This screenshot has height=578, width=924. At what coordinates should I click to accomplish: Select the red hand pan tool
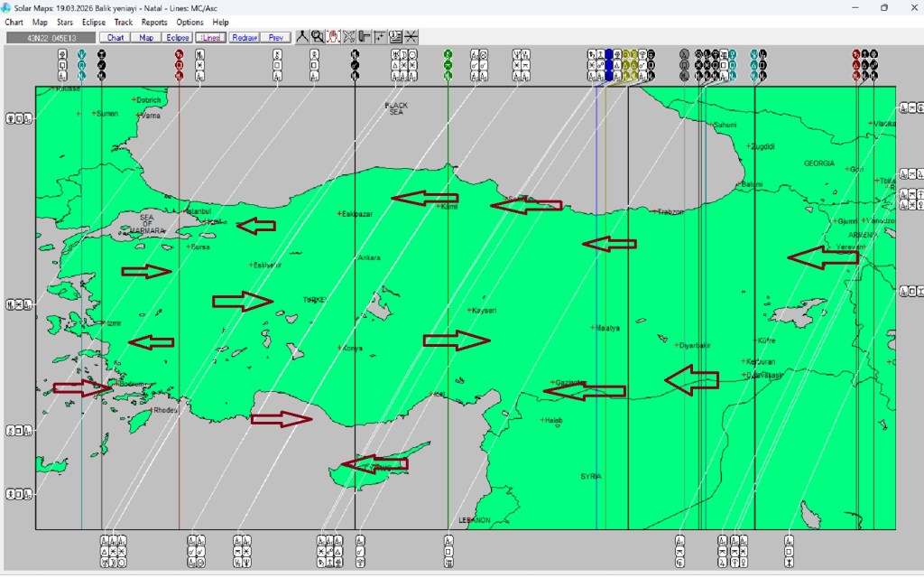tap(333, 37)
